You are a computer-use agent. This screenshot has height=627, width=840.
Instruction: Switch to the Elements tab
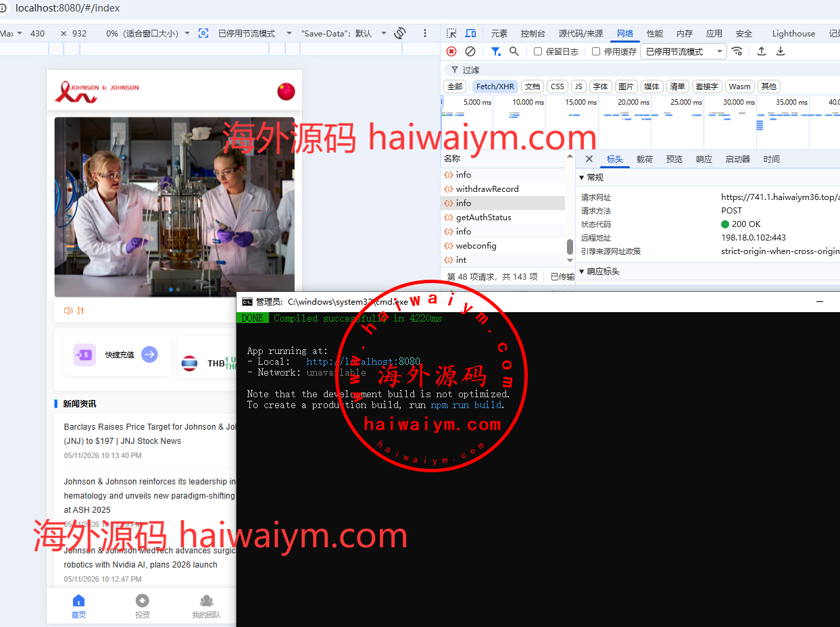(499, 33)
